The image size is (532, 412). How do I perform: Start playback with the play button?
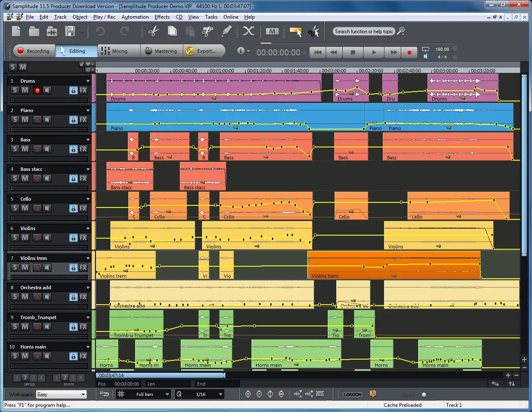click(x=374, y=52)
